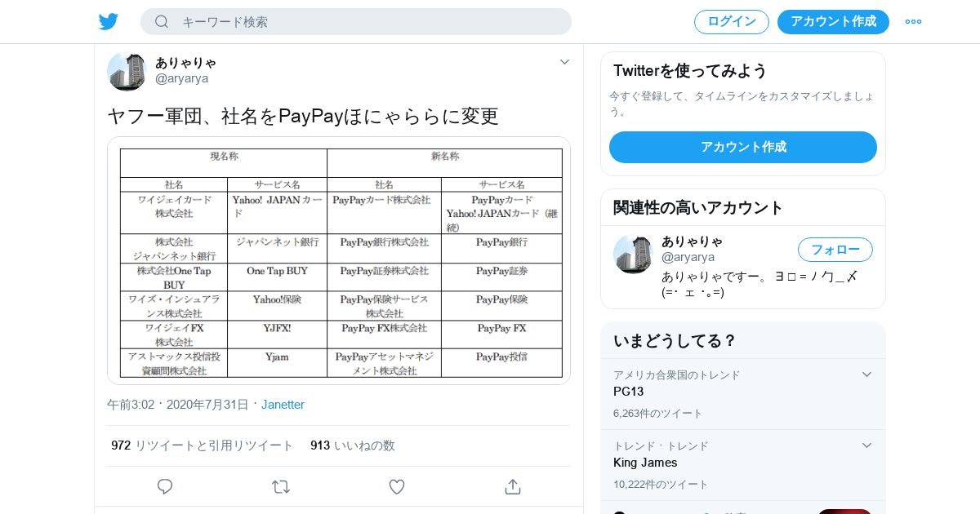Viewport: 980px width, 514px height.
Task: Like the tweet with heart icon
Action: pos(397,486)
